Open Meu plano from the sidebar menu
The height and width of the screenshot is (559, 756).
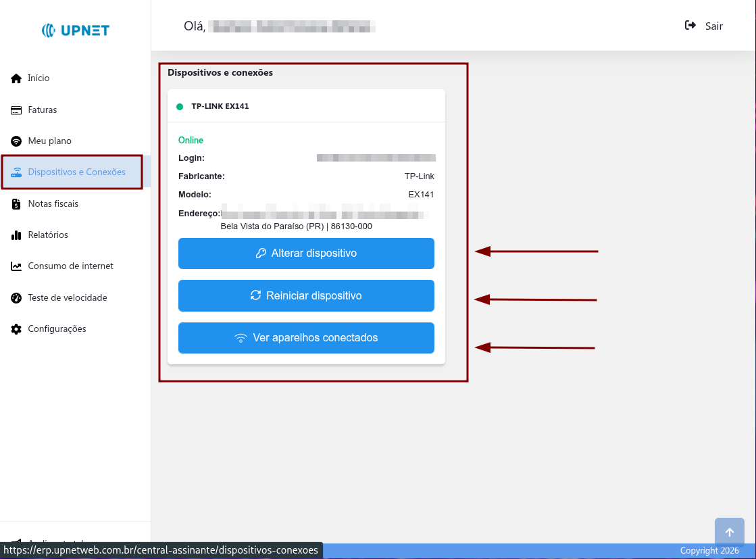pos(51,141)
